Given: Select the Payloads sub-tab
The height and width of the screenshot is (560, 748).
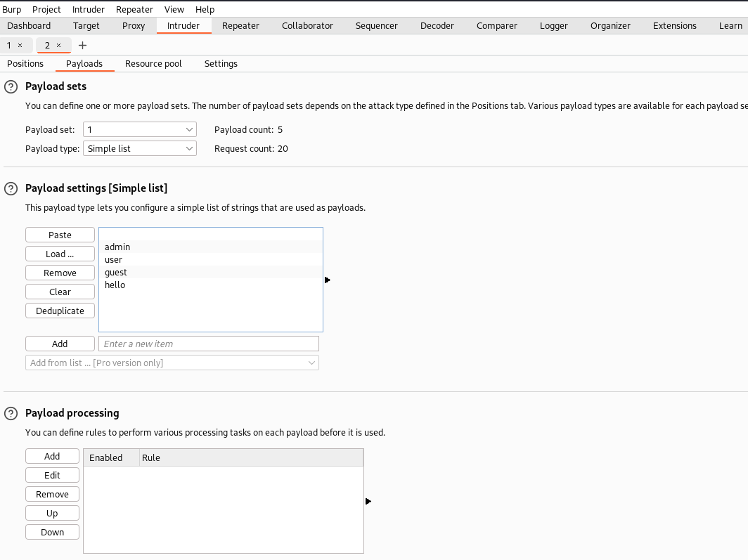Looking at the screenshot, I should click(84, 64).
